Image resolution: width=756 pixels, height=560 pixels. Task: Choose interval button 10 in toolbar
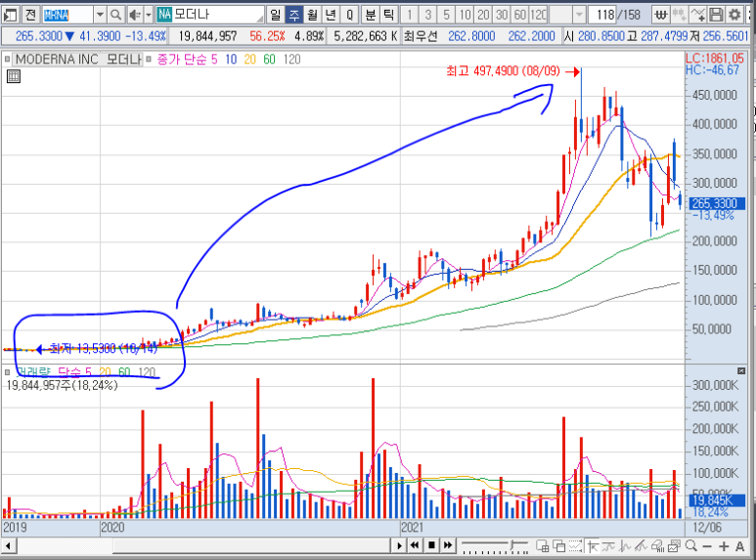(465, 15)
